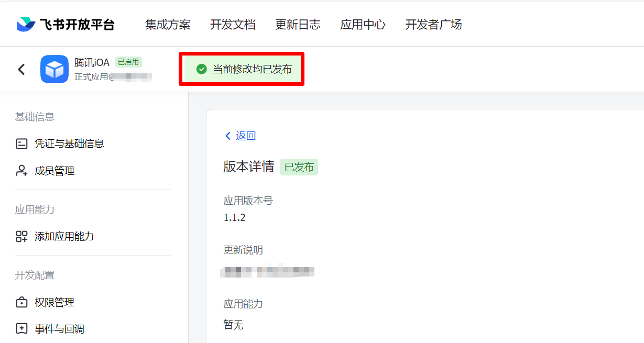Click the 事件与回调 icon
This screenshot has height=343, width=644.
pyautogui.click(x=21, y=329)
